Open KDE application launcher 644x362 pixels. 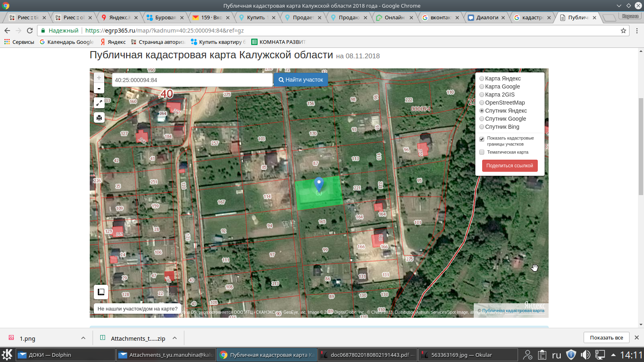[x=7, y=355]
